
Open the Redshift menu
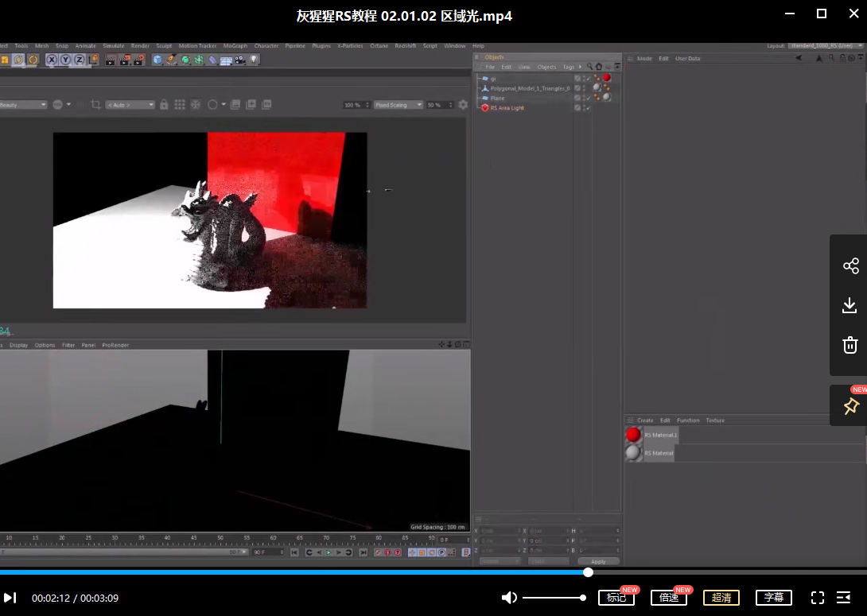[x=405, y=46]
